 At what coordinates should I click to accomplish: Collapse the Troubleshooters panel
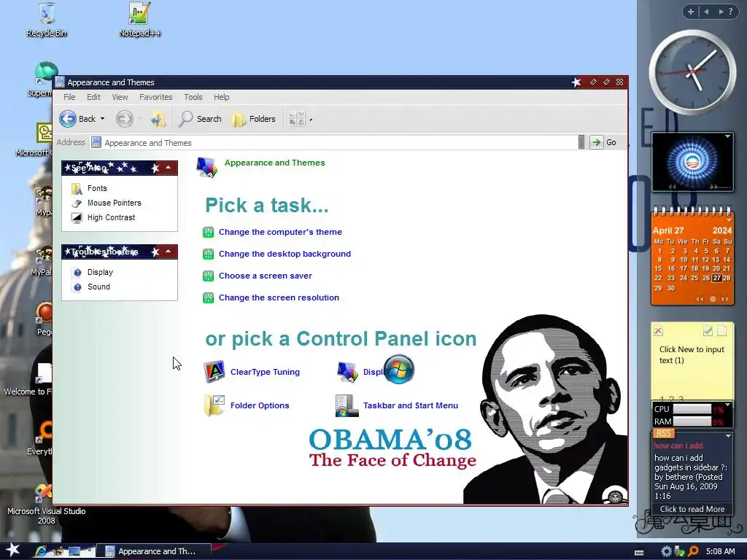click(169, 252)
